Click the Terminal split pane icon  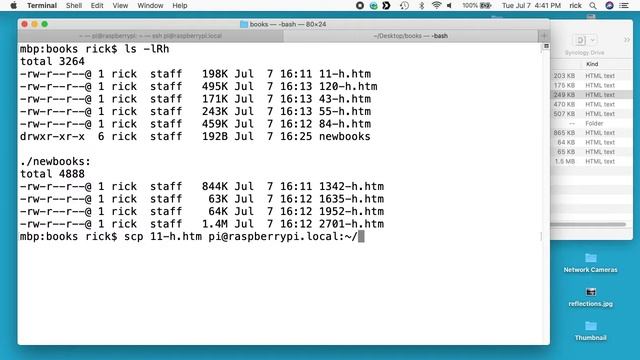click(546, 46)
